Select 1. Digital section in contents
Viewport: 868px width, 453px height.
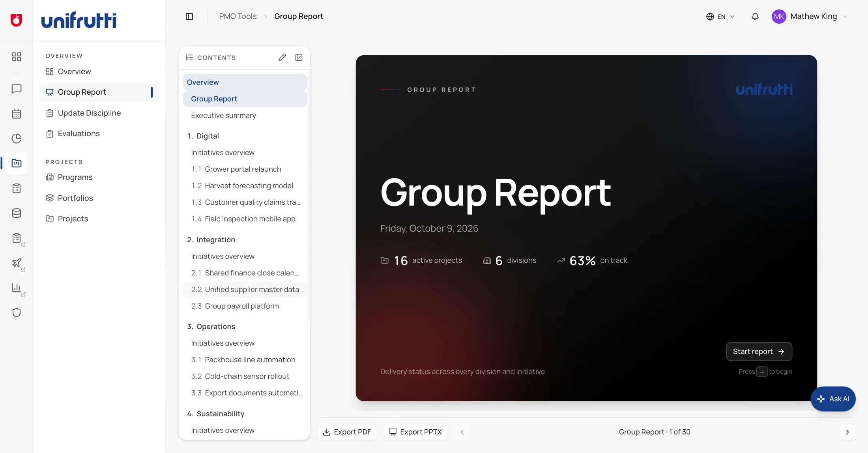(245, 136)
